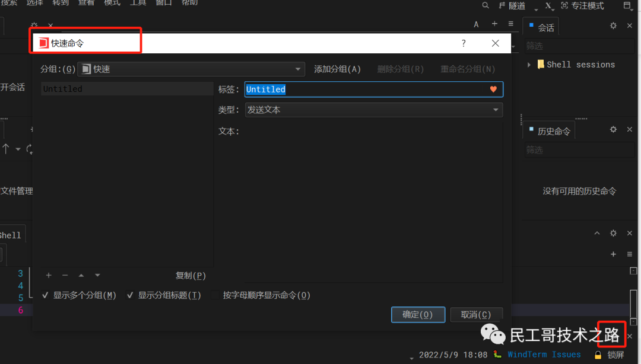Close the bottom right panel

pos(630,233)
